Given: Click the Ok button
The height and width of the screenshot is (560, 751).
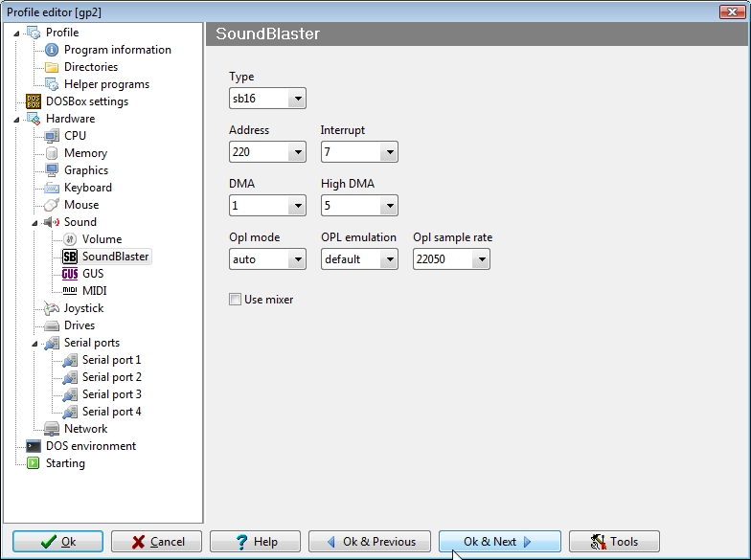Looking at the screenshot, I should (57, 542).
